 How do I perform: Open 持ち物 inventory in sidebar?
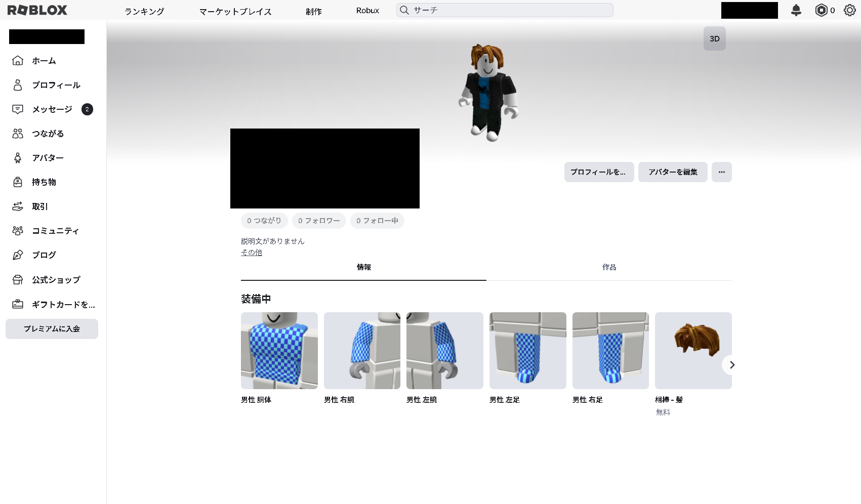(44, 182)
